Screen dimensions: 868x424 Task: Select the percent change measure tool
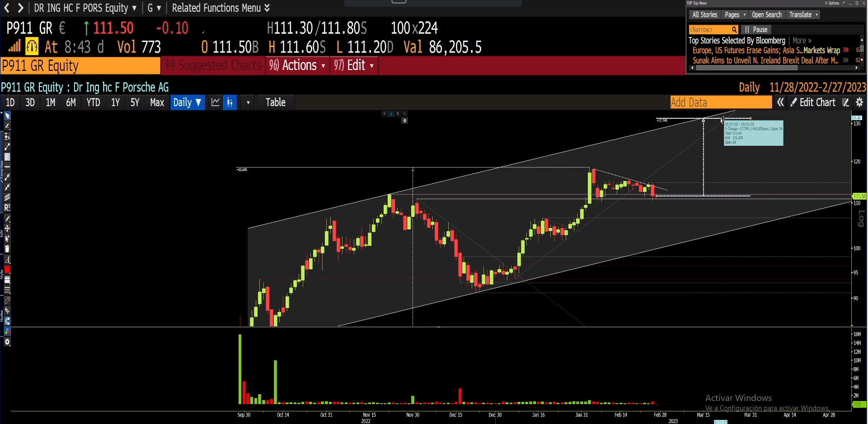click(x=7, y=136)
